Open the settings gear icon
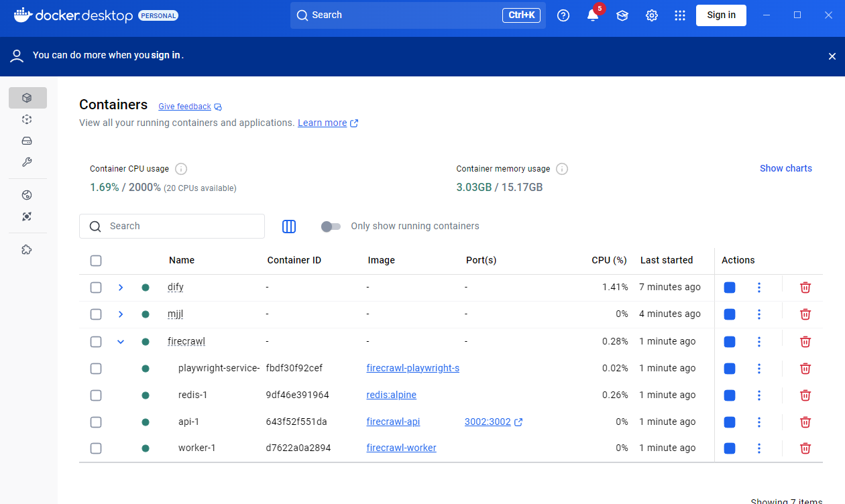 pyautogui.click(x=652, y=15)
